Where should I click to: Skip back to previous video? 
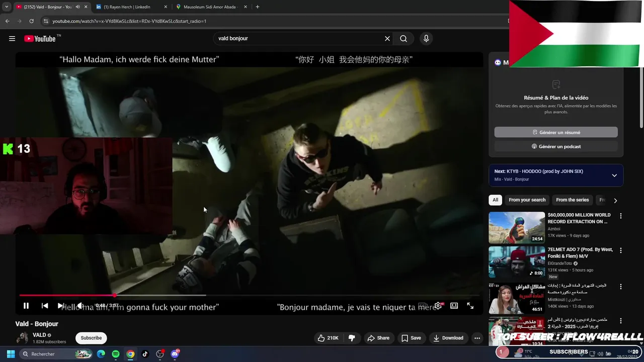pyautogui.click(x=45, y=306)
